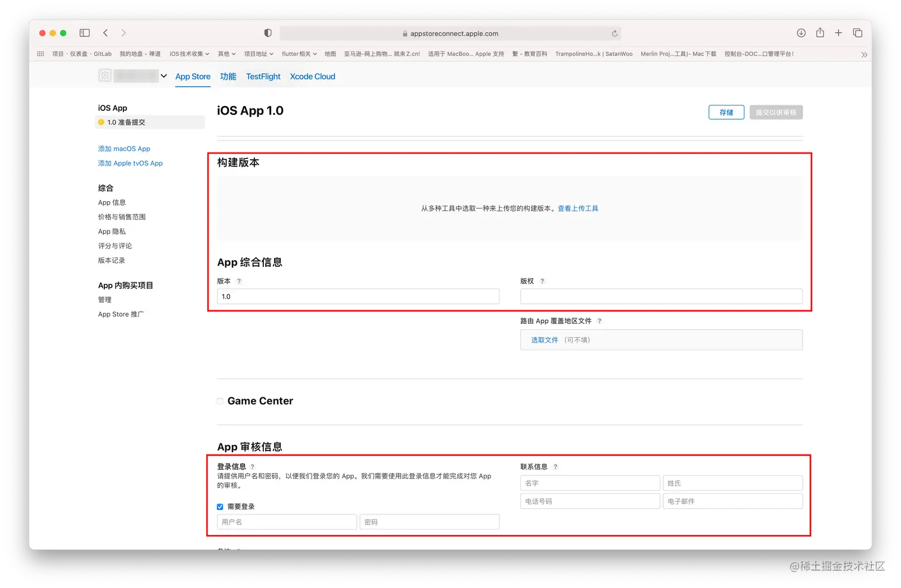Viewport: 901px width, 588px height.
Task: Open 评分与评论 in sidebar
Action: 115,246
